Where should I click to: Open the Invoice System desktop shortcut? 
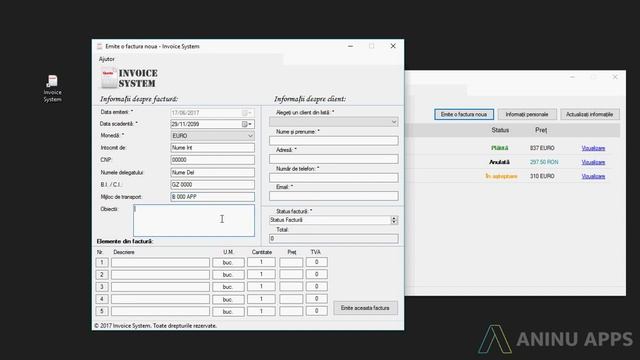(x=52, y=89)
